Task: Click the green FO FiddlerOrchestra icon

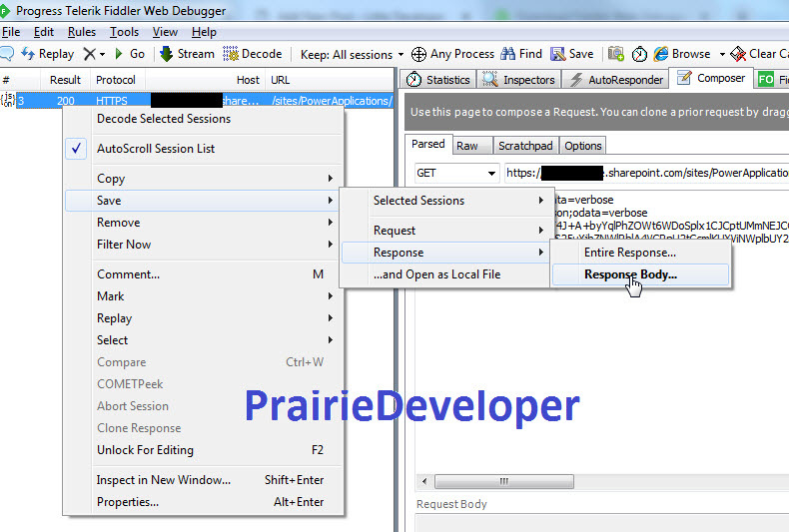Action: pos(766,80)
